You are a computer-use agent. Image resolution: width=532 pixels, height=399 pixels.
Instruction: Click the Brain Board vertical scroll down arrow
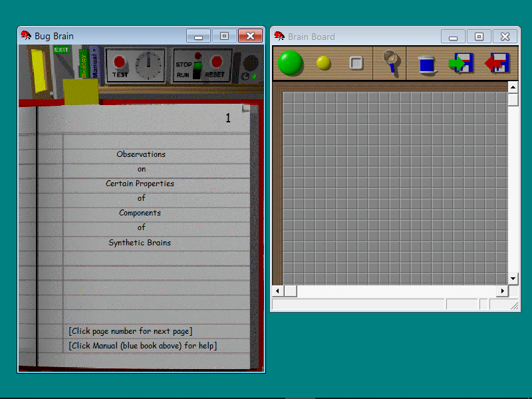coord(513,279)
